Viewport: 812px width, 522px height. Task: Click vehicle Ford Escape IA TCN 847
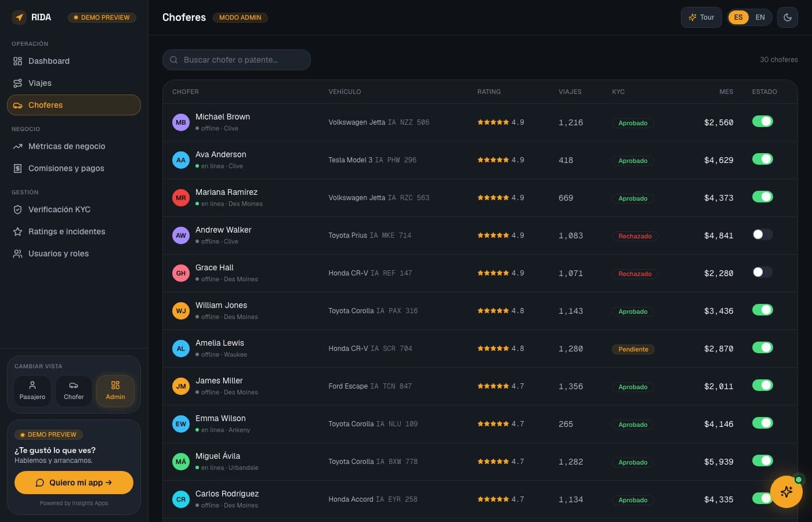pos(370,386)
